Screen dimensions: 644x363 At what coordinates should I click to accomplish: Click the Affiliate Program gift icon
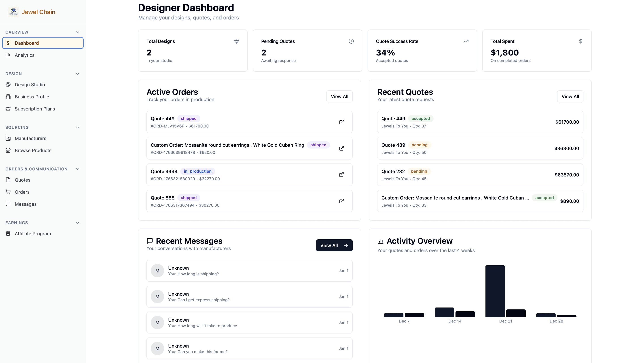(8, 234)
